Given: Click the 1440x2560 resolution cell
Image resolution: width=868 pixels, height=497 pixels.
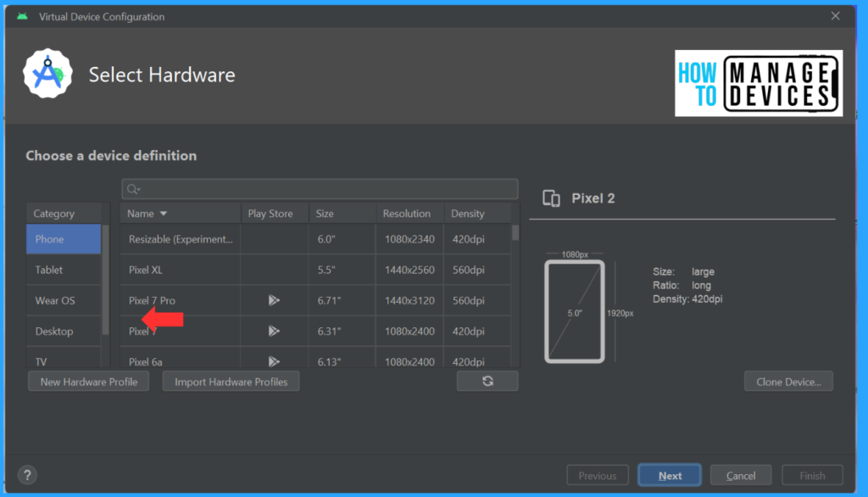Looking at the screenshot, I should pos(409,270).
